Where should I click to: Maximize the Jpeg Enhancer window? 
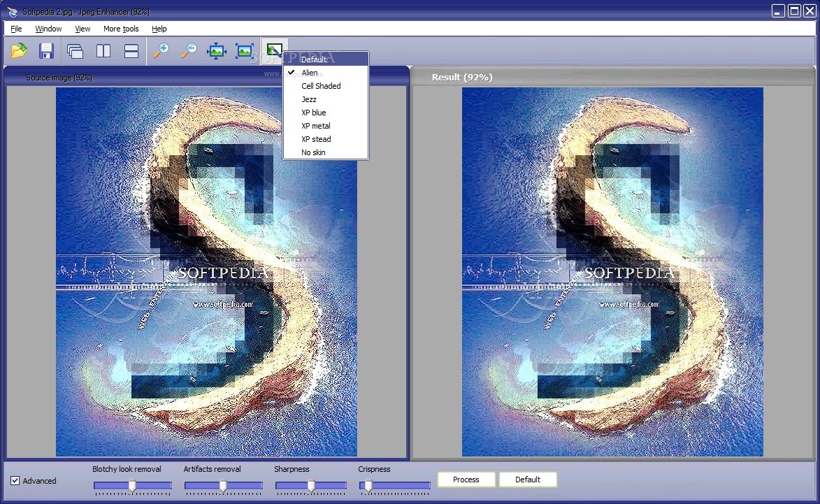click(x=794, y=11)
